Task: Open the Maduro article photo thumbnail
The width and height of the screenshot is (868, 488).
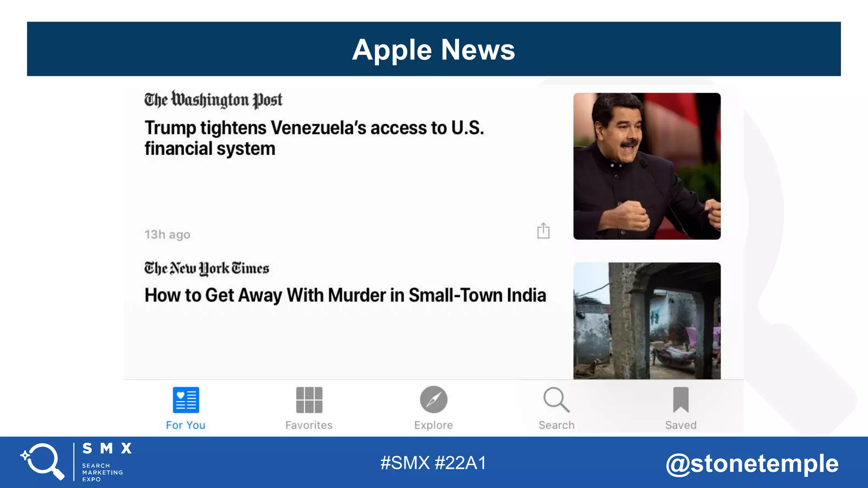Action: [647, 166]
